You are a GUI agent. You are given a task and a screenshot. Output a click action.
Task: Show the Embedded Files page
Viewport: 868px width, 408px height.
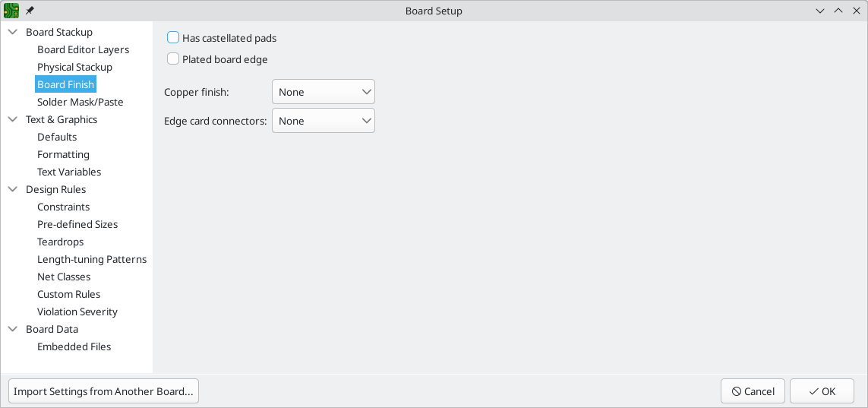[74, 346]
